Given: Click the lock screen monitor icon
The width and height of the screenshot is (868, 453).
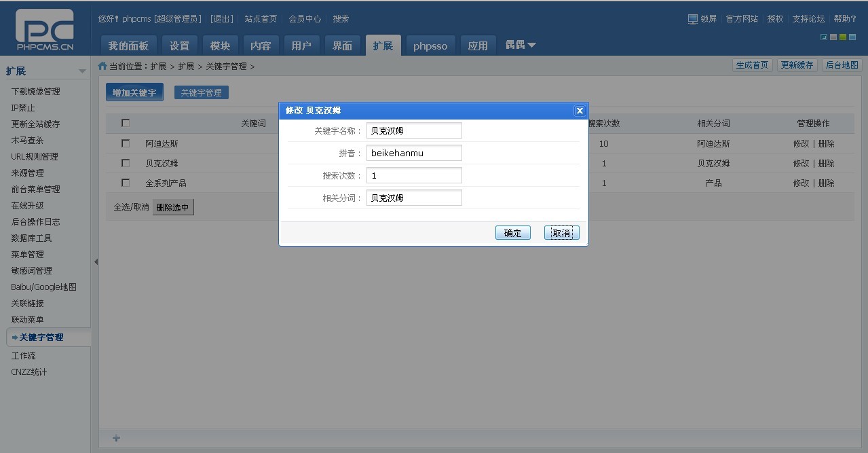Looking at the screenshot, I should (x=692, y=19).
